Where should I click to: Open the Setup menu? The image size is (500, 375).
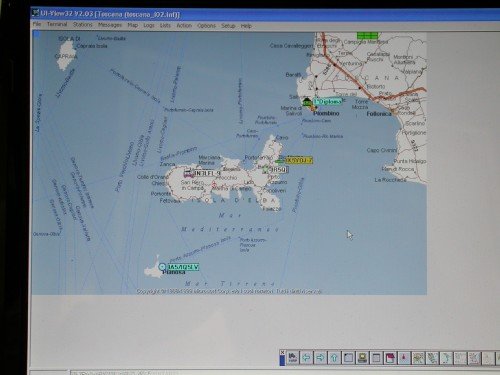point(228,26)
